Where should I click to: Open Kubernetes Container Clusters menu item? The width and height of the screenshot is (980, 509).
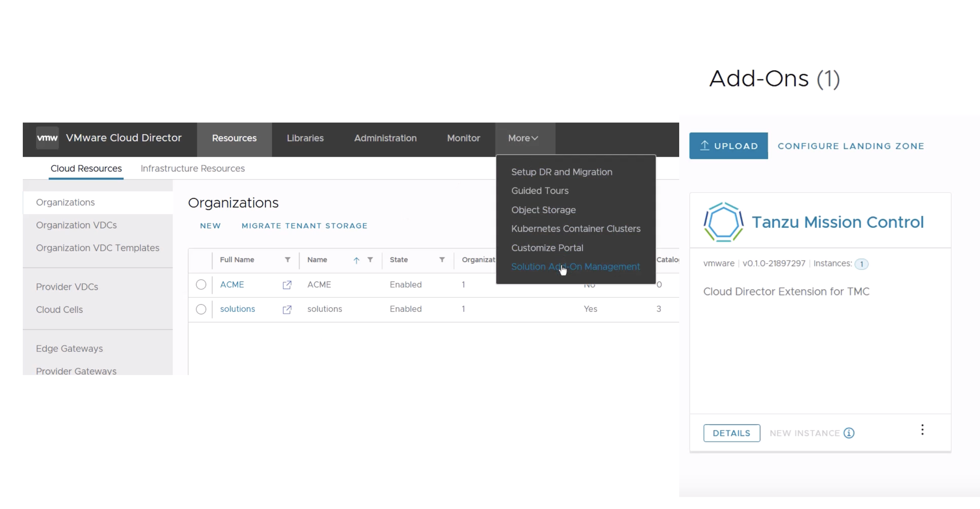tap(575, 229)
